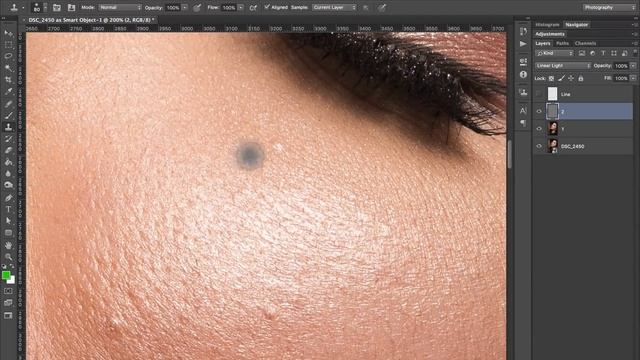The width and height of the screenshot is (640, 360).
Task: Open the Actions panel play icon
Action: [x=523, y=44]
